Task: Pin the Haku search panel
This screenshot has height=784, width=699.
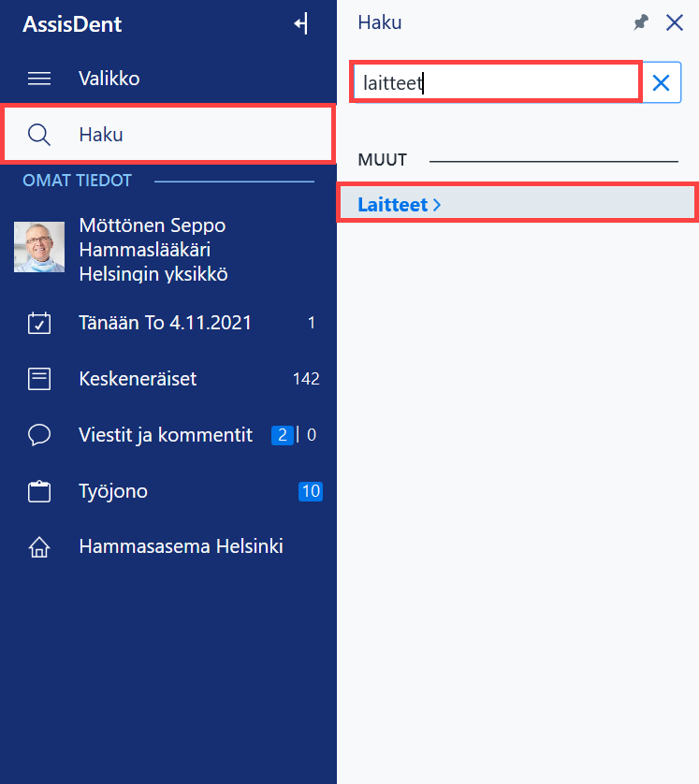Action: [640, 22]
